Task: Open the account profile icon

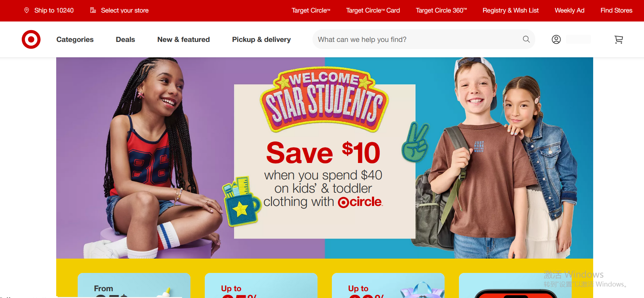Action: tap(556, 39)
